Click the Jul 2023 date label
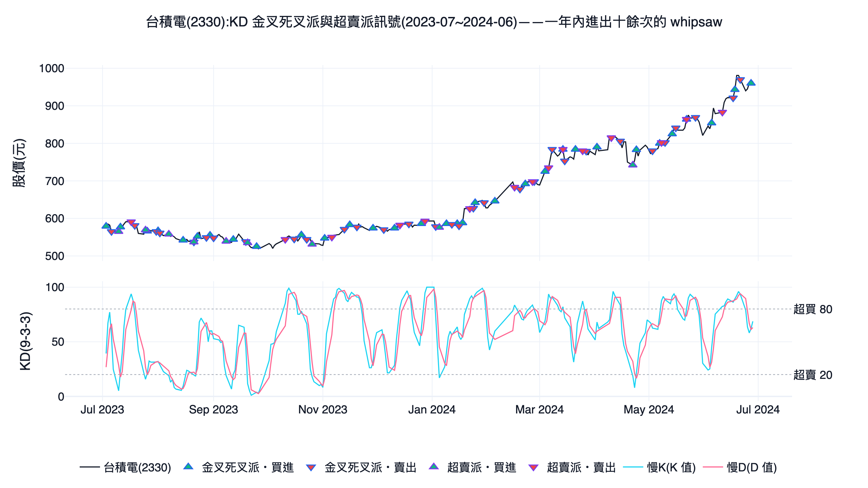 pos(102,410)
